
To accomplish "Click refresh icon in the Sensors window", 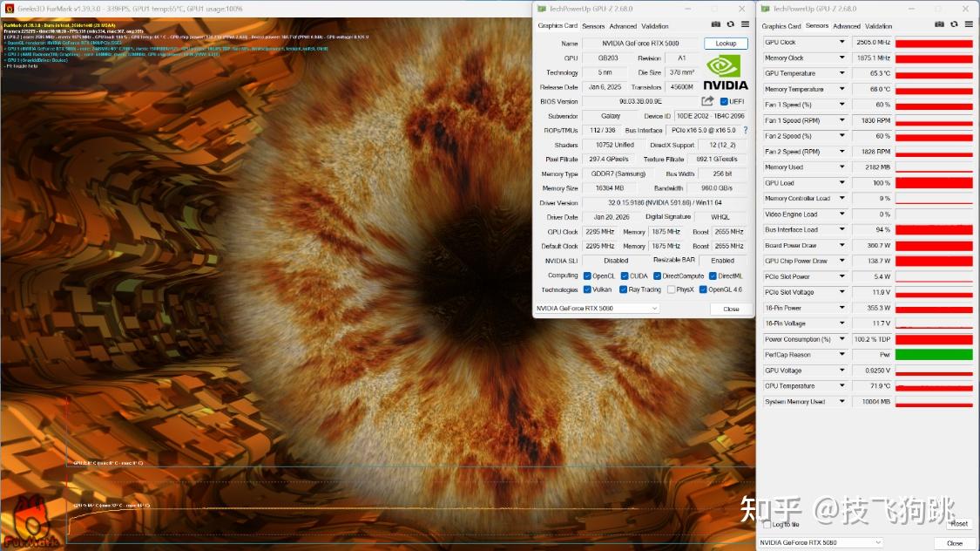I will (954, 24).
